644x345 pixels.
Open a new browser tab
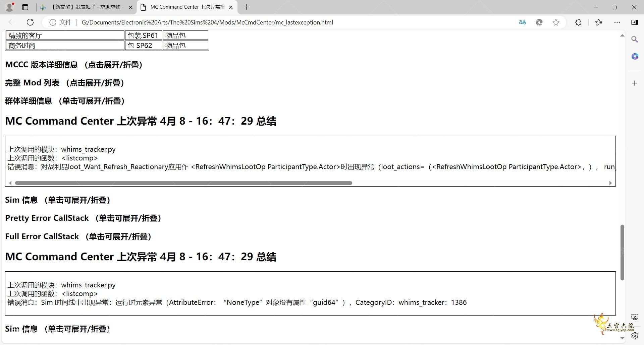tap(246, 7)
